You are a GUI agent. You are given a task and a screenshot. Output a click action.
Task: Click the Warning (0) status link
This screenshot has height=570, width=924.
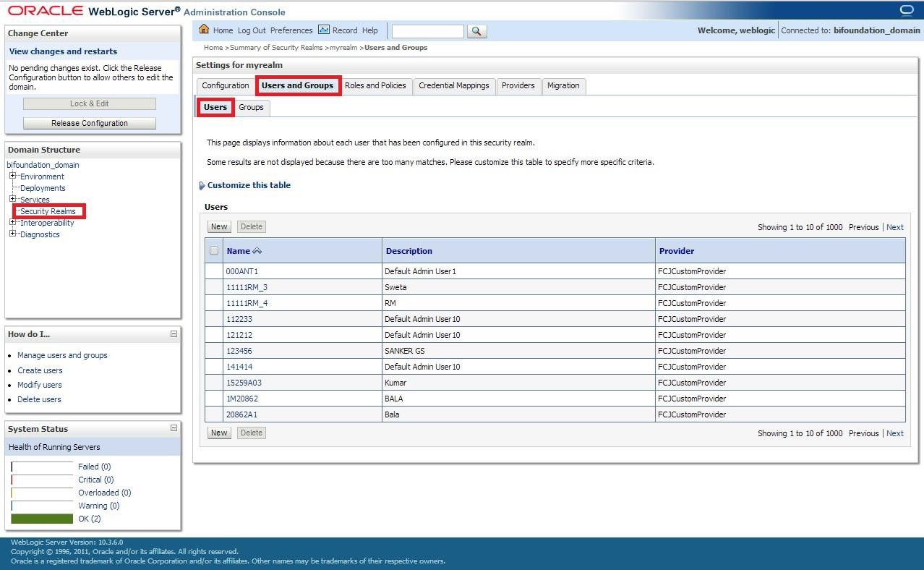(99, 506)
